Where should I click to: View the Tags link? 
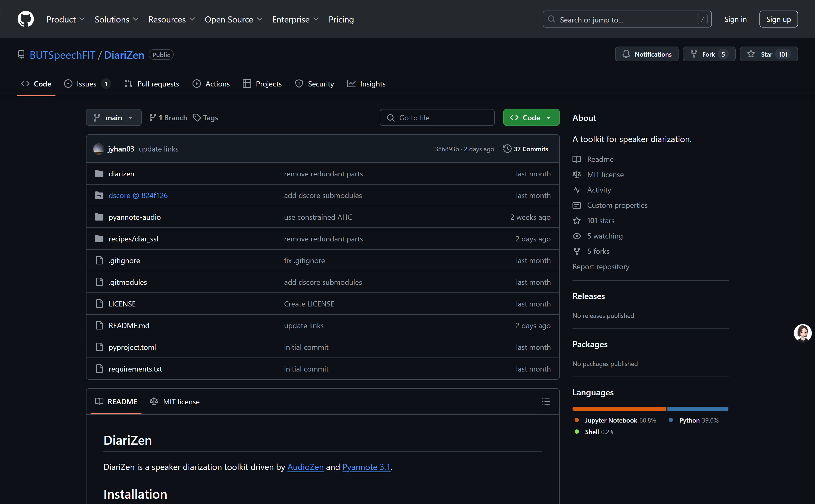tap(206, 118)
